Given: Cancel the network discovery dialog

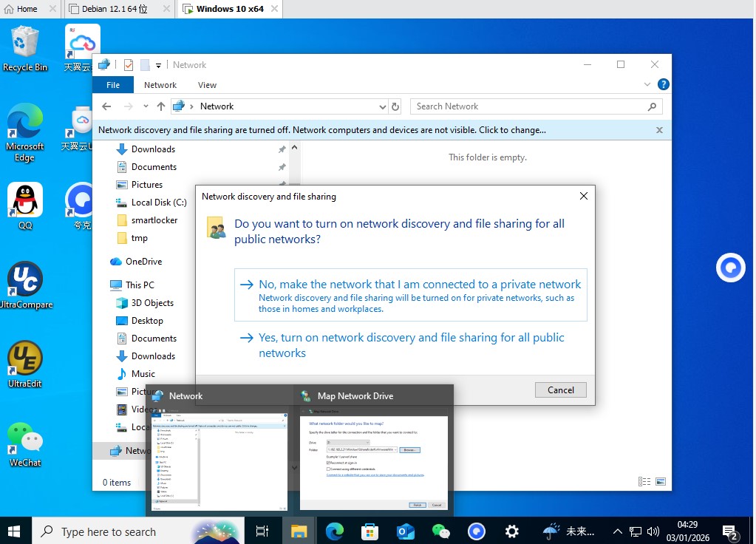Looking at the screenshot, I should 560,390.
